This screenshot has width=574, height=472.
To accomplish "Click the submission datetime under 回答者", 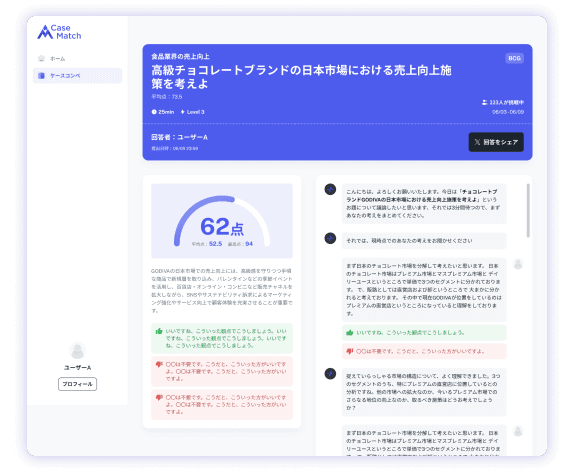I will [x=175, y=148].
